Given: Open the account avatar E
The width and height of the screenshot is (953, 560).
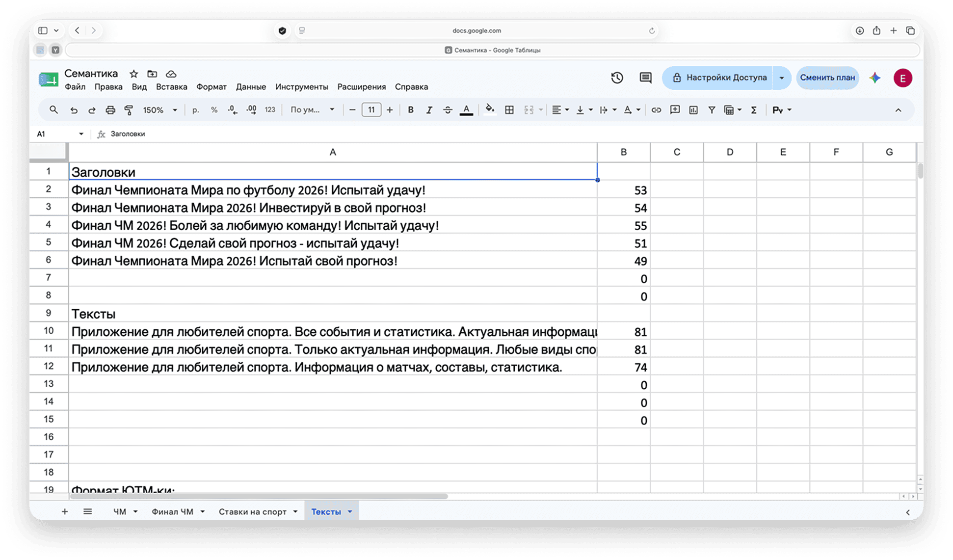Looking at the screenshot, I should (902, 78).
